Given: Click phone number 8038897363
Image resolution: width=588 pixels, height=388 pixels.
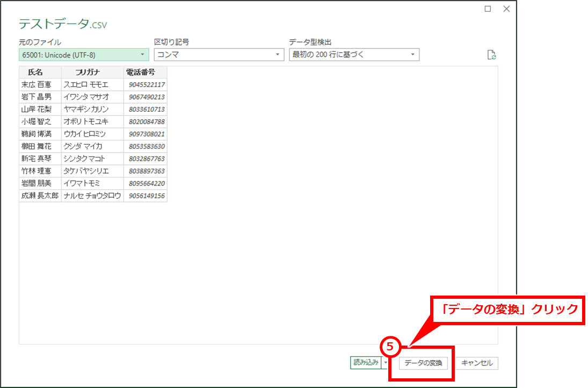Looking at the screenshot, I should (x=146, y=171).
